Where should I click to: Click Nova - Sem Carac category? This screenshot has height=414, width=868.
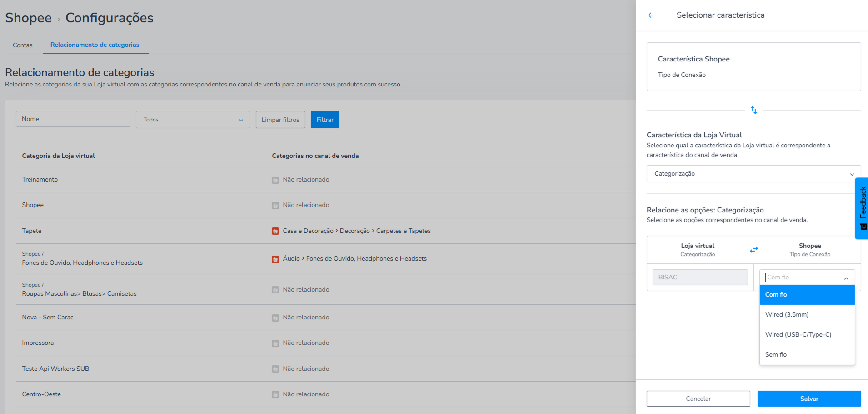(x=48, y=318)
